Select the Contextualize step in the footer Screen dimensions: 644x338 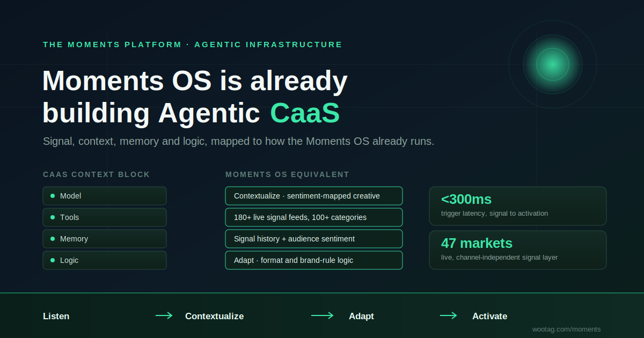point(214,316)
